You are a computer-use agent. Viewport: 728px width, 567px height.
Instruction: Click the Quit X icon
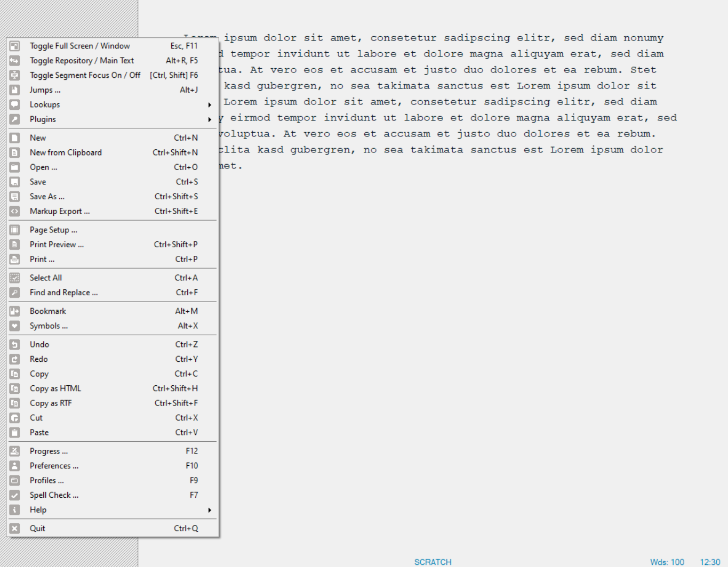15,528
